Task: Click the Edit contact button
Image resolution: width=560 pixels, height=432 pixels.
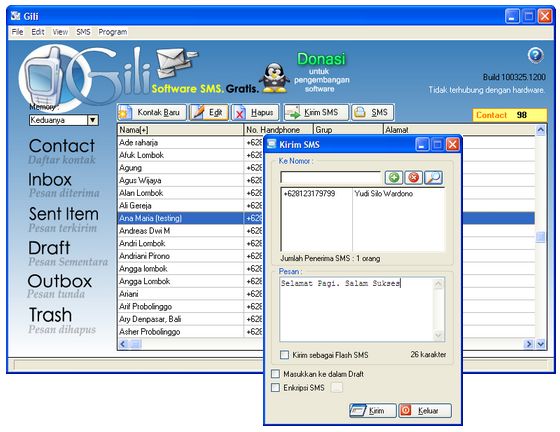Action: (x=209, y=112)
